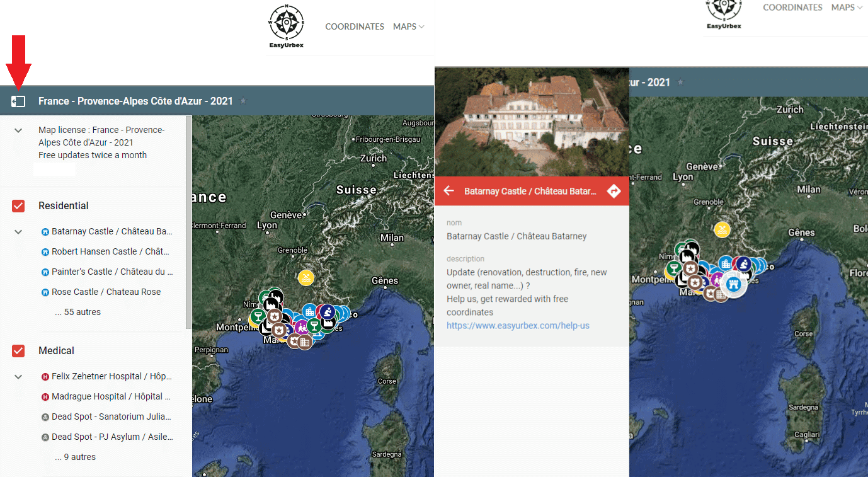Viewport: 868px width, 477px height.
Task: Open COORDINATES menu in right window
Action: coord(792,8)
